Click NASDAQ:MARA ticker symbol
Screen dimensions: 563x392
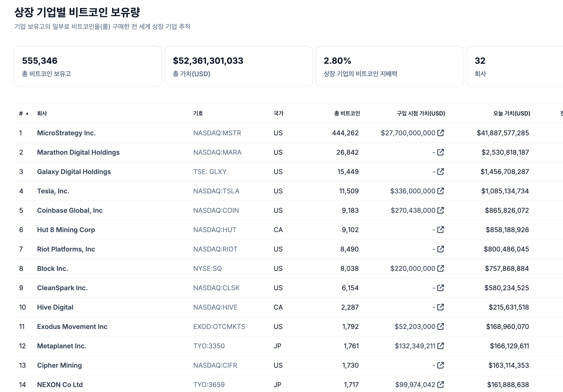217,152
